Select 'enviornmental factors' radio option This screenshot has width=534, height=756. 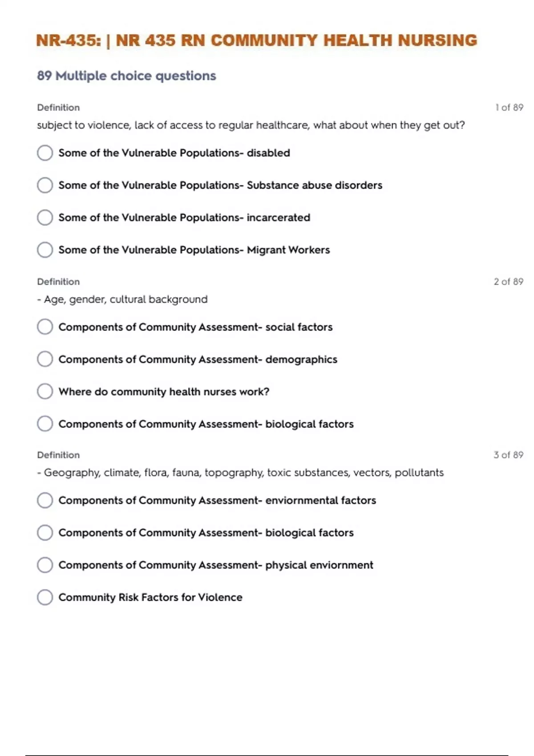(45, 500)
